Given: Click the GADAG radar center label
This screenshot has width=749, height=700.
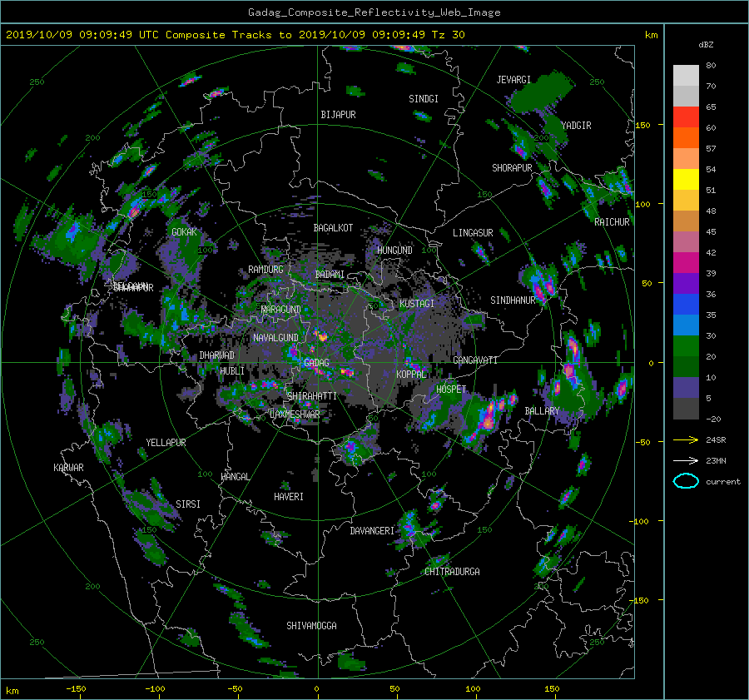Looking at the screenshot, I should tap(316, 363).
